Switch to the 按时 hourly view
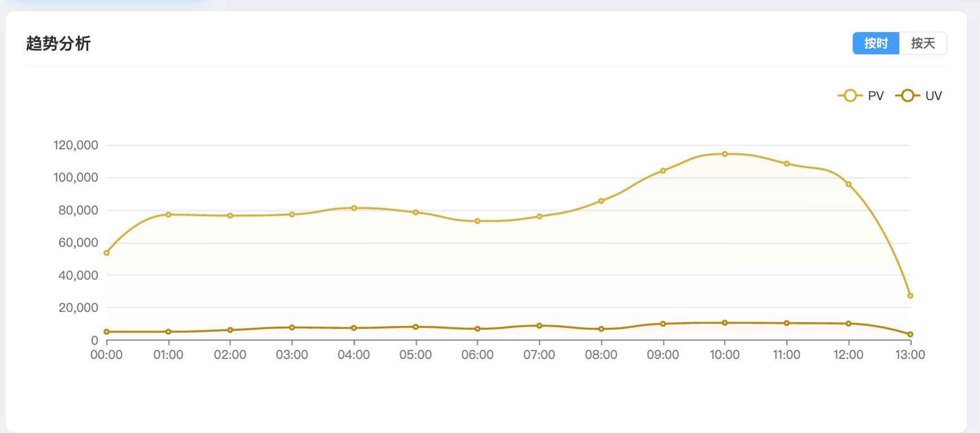 coord(875,44)
